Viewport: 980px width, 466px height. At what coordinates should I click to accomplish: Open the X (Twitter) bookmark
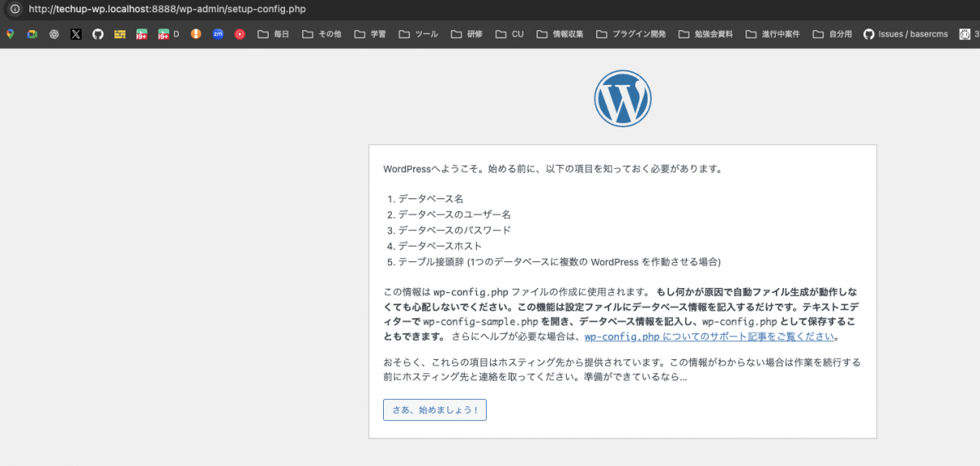point(76,34)
